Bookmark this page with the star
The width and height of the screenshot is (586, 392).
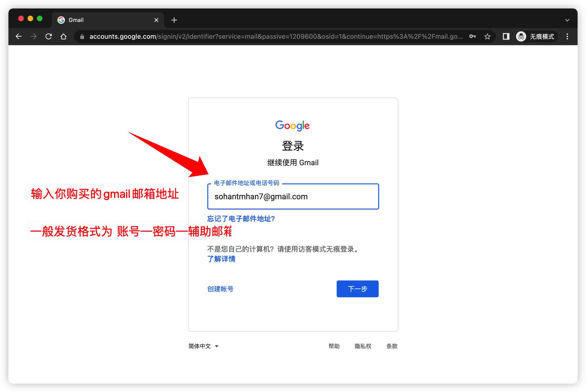(x=487, y=36)
